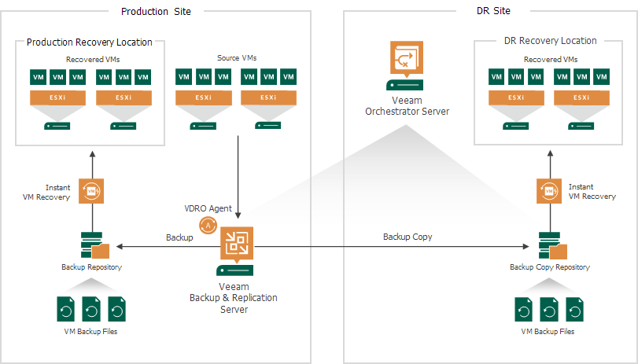Select last VM box under Source VMs
This screenshot has height=364, width=638.
(x=289, y=76)
